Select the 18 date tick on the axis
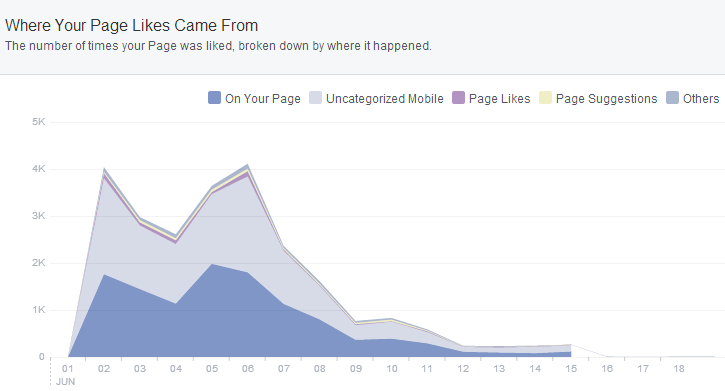The height and width of the screenshot is (391, 725). point(679,369)
